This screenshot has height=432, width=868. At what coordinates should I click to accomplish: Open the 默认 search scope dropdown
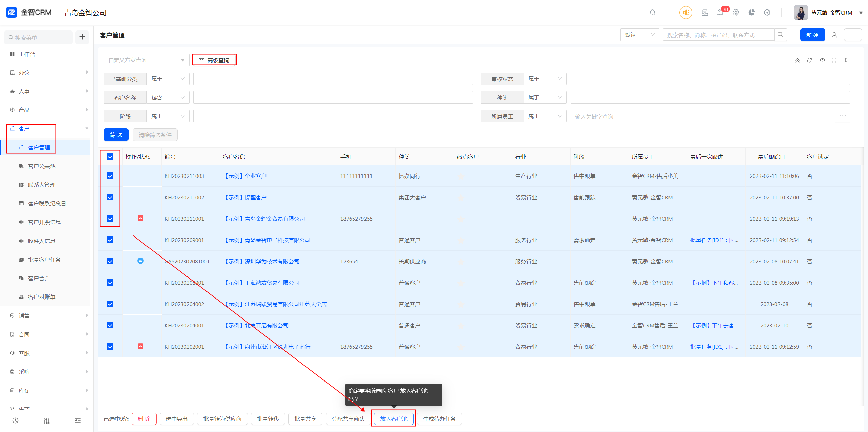639,35
